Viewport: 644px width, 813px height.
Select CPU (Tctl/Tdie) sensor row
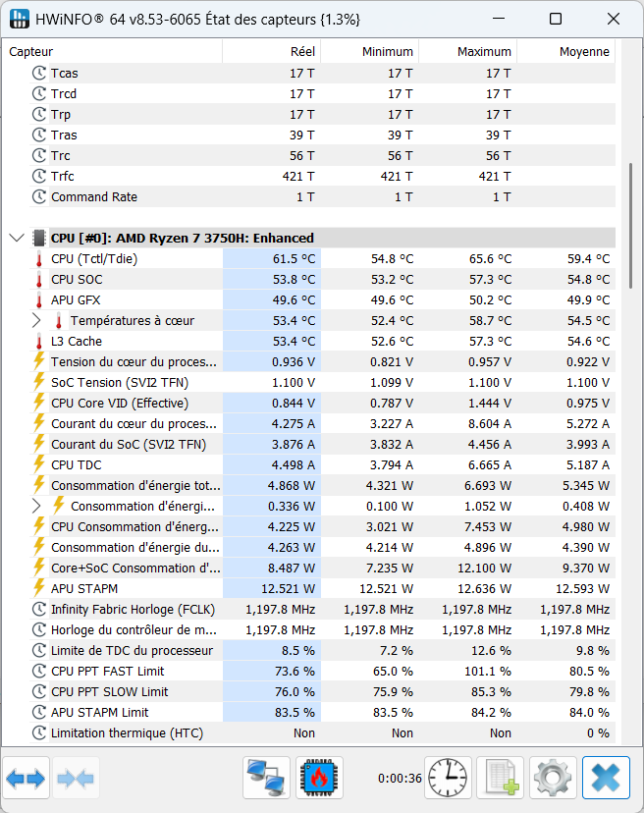tap(323, 259)
